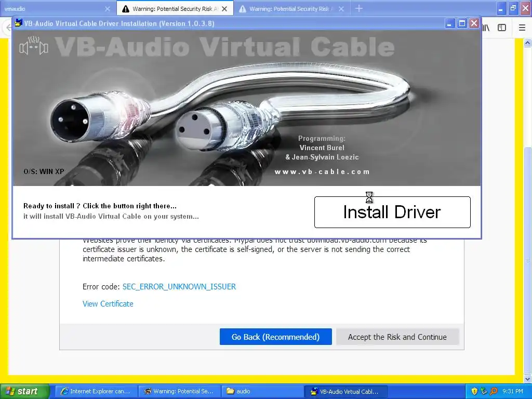Open the browser hamburger menu
Image resolution: width=532 pixels, height=399 pixels.
pyautogui.click(x=522, y=28)
